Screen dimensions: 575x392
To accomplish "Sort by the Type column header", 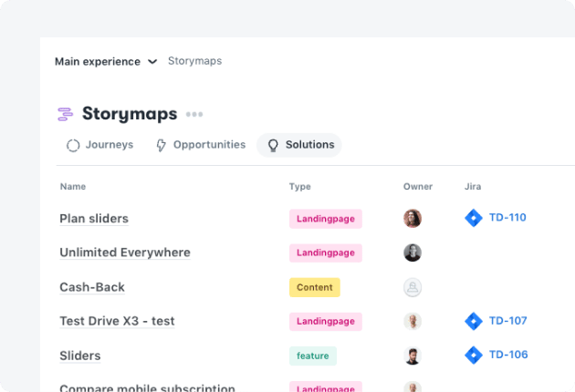I will tap(300, 187).
